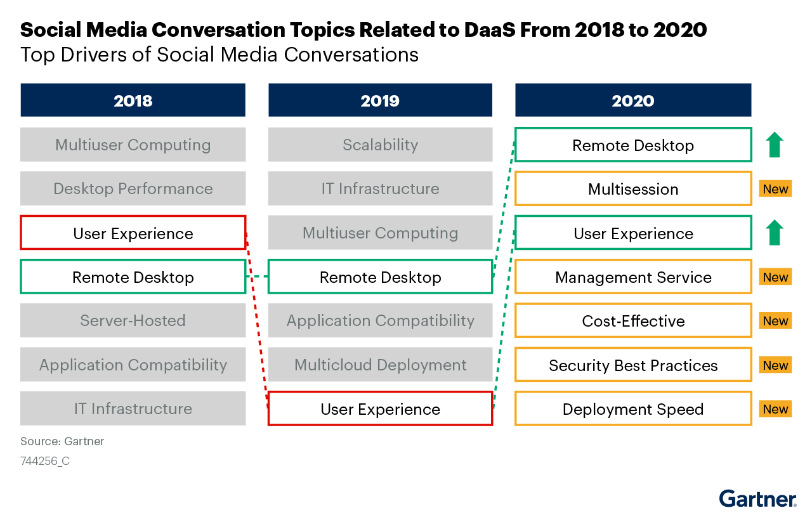Click the Remote Desktop box in 2019
This screenshot has height=515, width=812.
click(x=380, y=277)
